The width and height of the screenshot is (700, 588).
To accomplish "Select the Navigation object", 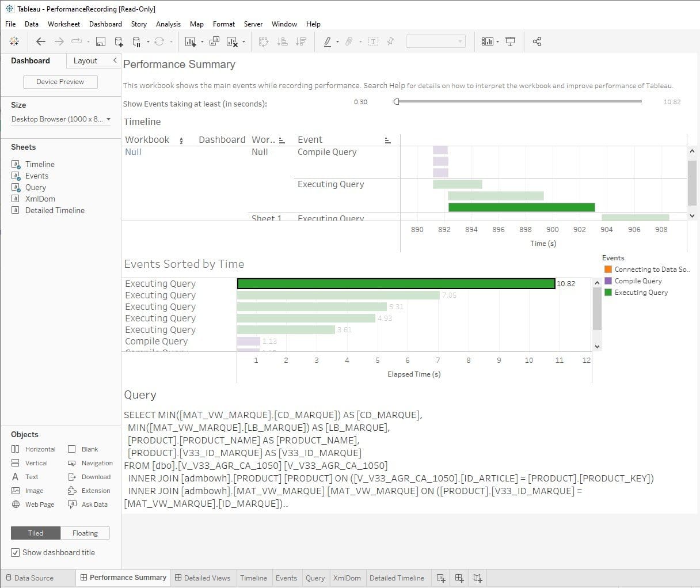I will tap(90, 463).
